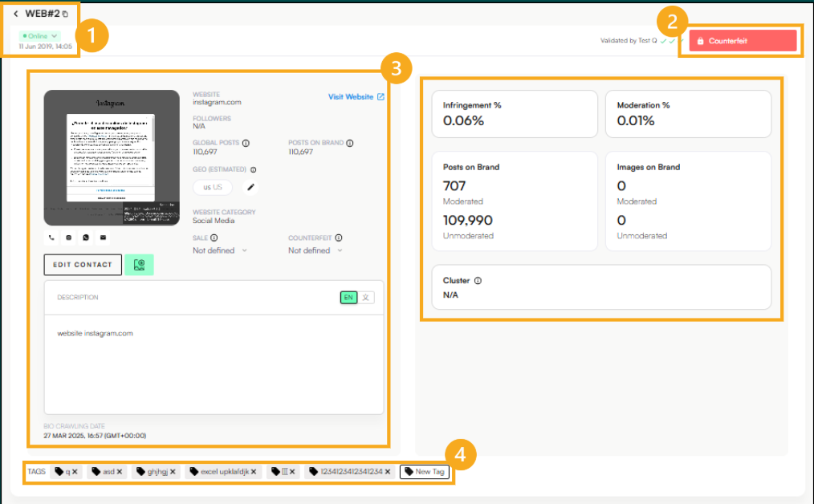Show info for Geo (Estimated)
This screenshot has height=504, width=814.
click(254, 169)
